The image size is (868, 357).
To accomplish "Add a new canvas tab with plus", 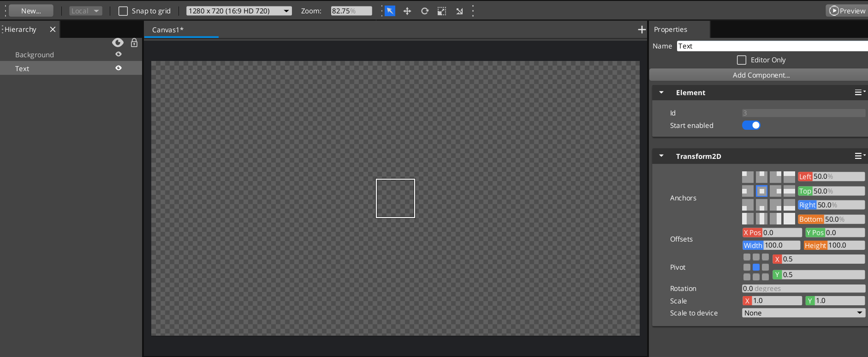I will click(x=642, y=30).
